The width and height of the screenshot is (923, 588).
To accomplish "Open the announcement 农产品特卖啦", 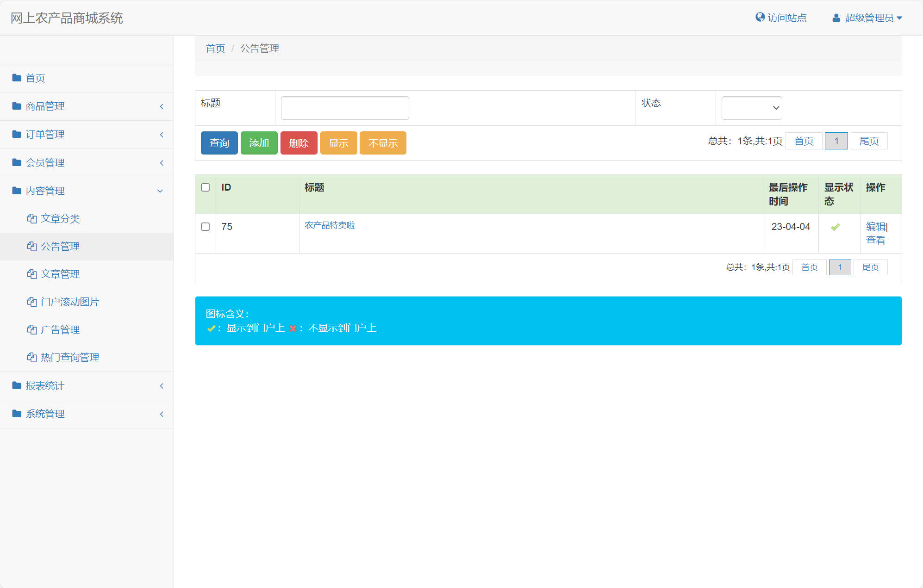I will (330, 226).
